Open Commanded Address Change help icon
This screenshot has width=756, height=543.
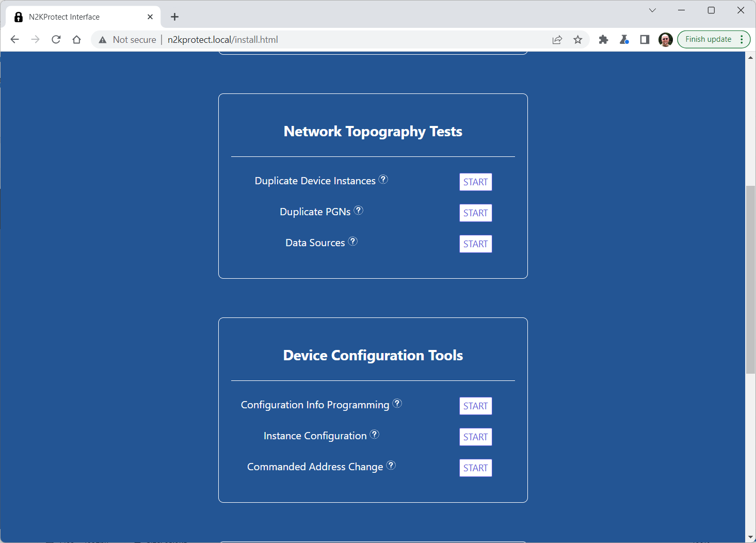391,466
